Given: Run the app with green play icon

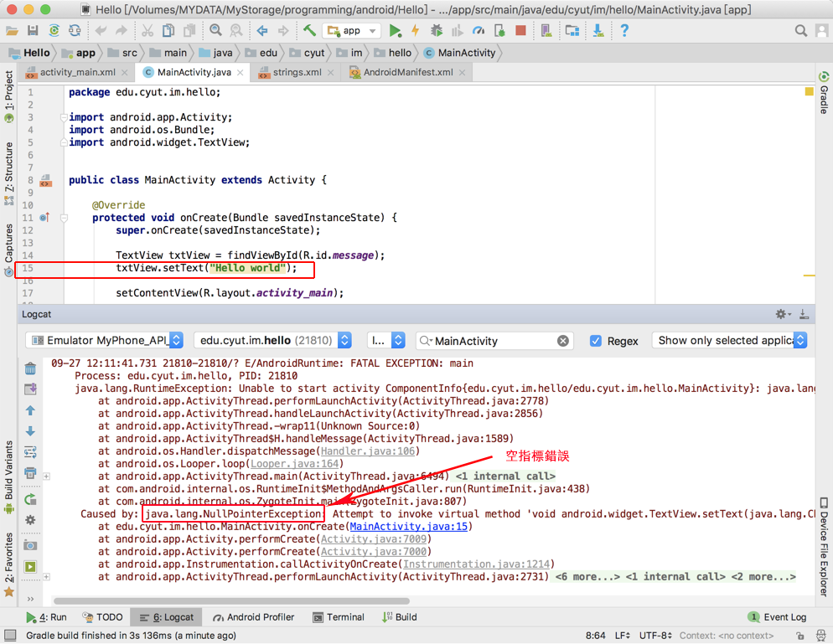Looking at the screenshot, I should coord(395,31).
